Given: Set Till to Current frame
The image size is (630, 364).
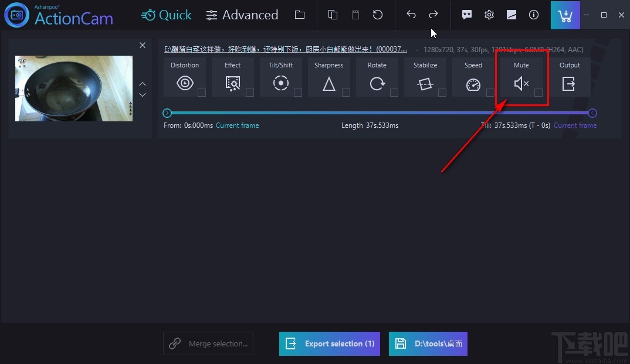Looking at the screenshot, I should coord(575,125).
